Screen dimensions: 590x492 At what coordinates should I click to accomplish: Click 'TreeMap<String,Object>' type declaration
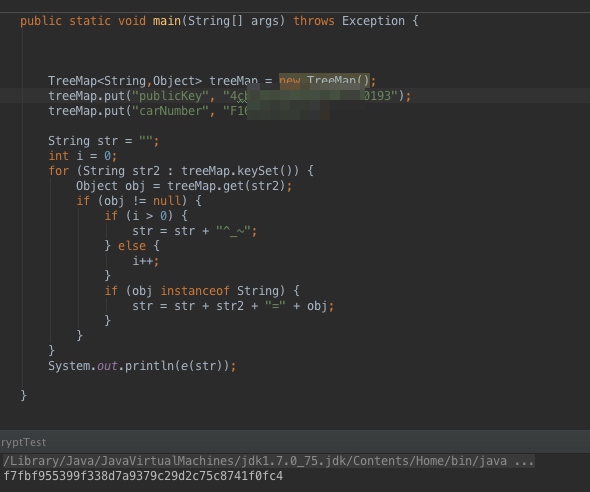coord(125,81)
